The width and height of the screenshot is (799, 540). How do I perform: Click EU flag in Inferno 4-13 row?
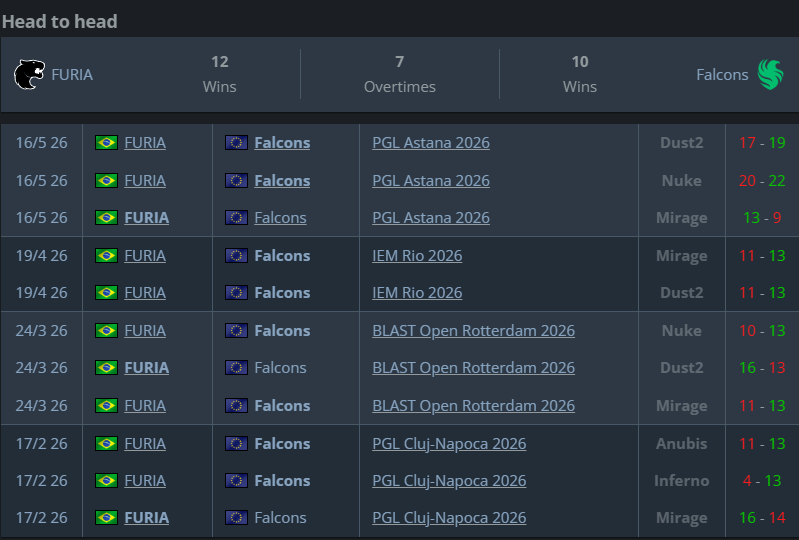(236, 480)
